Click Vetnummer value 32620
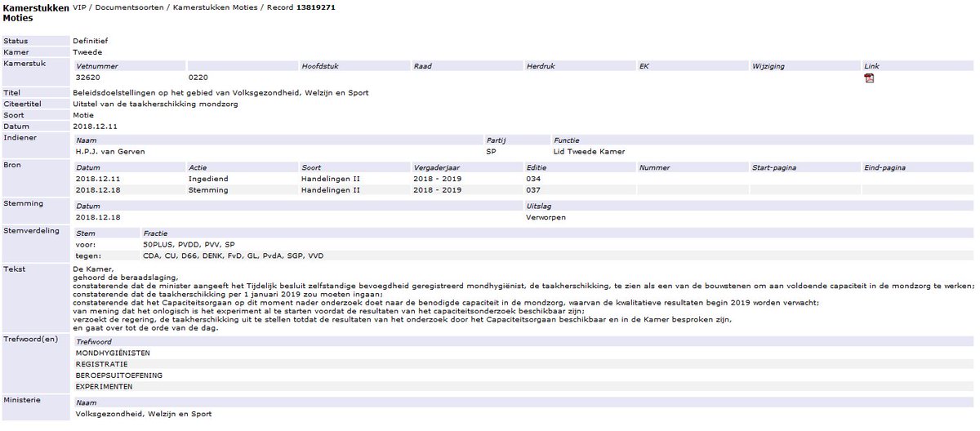The height and width of the screenshot is (431, 980). click(88, 78)
